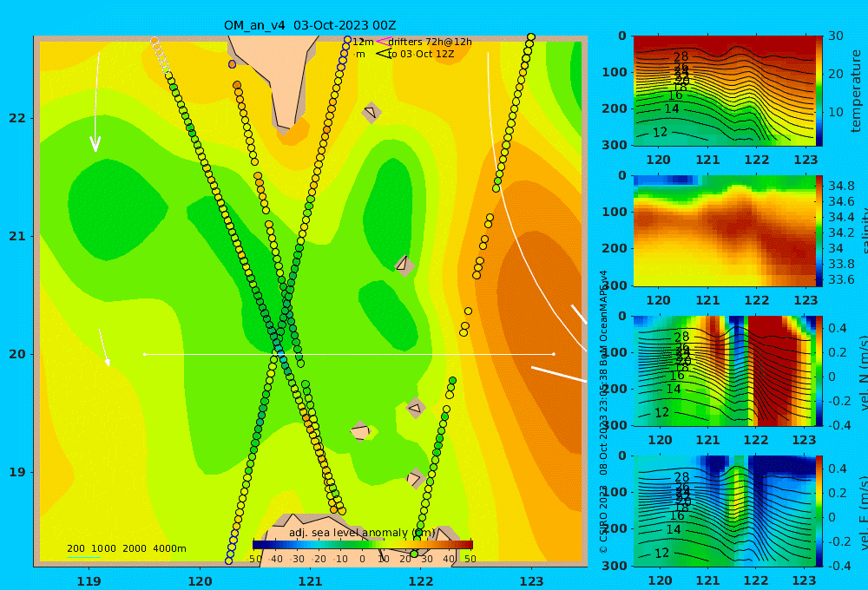The height and width of the screenshot is (590, 868).
Task: Click longitude tick 122 on main map
Action: tap(421, 581)
